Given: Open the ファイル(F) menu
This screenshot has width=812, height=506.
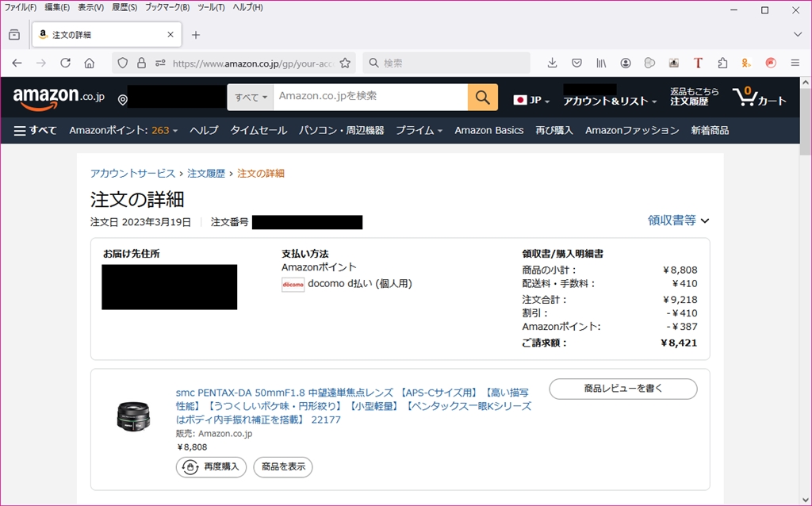Looking at the screenshot, I should coord(20,8).
